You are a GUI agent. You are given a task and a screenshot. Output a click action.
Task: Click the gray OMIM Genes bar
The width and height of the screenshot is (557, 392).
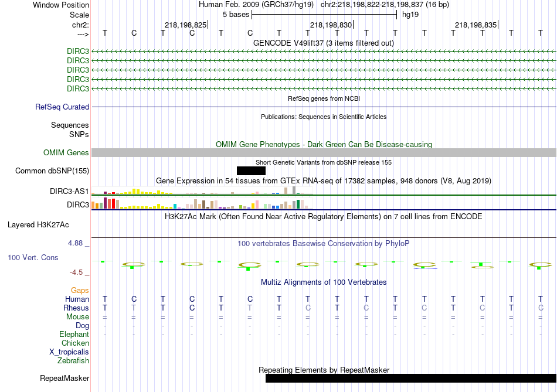coord(324,153)
